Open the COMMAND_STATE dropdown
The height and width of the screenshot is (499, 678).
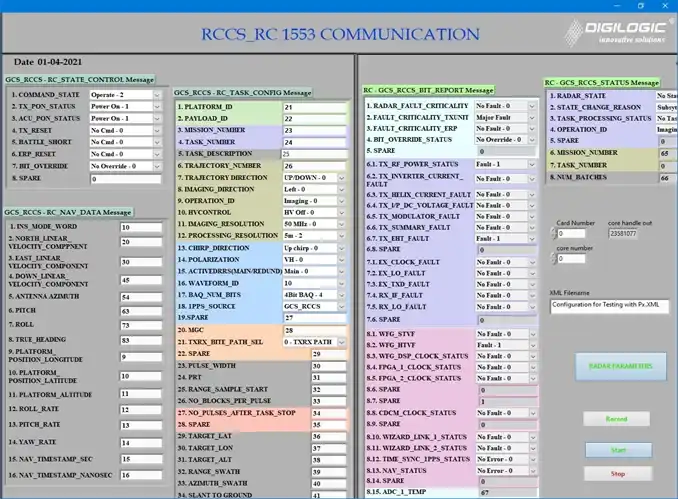coord(156,93)
